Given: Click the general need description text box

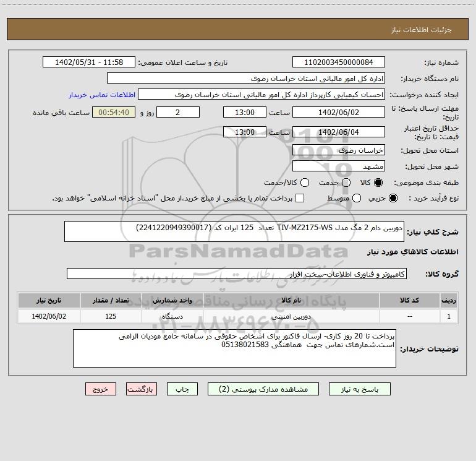Looking at the screenshot, I should pyautogui.click(x=234, y=231).
